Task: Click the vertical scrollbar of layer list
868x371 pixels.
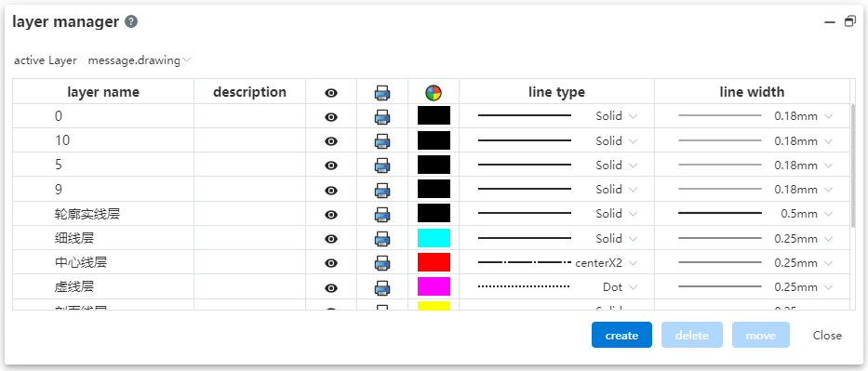Action: tap(853, 166)
